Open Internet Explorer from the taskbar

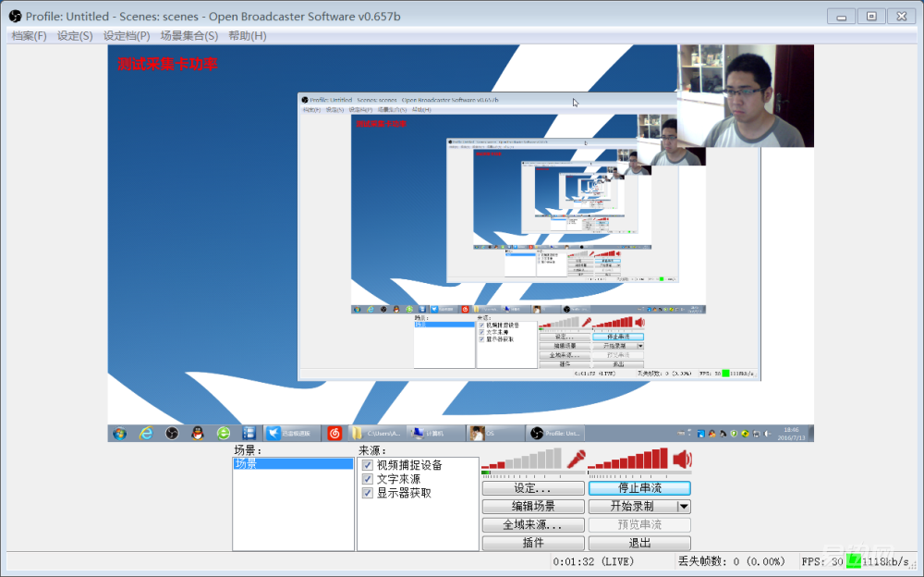pyautogui.click(x=146, y=433)
